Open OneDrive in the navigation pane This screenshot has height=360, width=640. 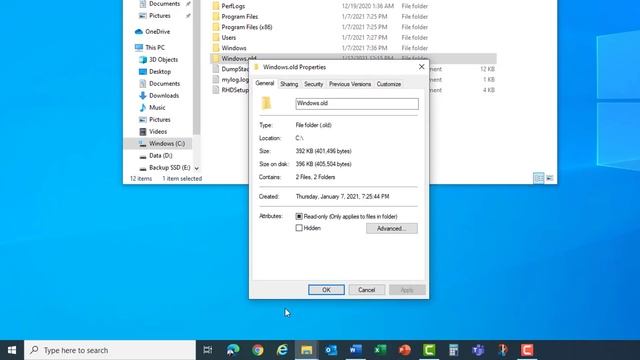tap(158, 31)
